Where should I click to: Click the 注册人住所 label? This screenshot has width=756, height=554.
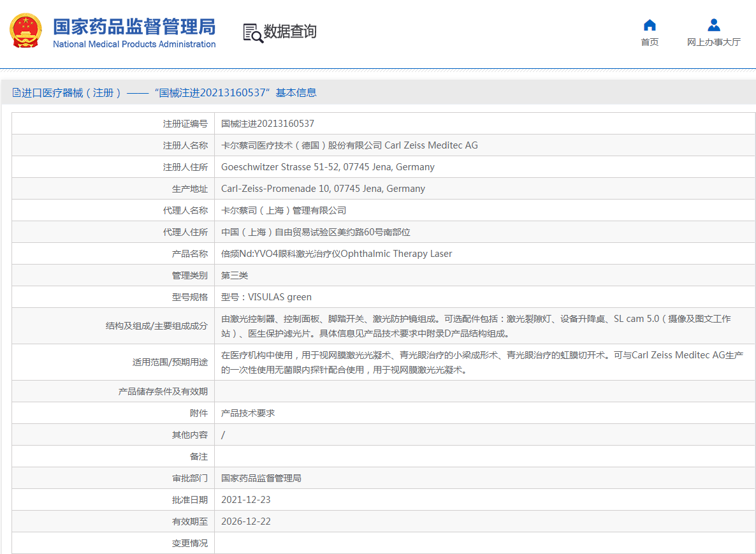click(x=185, y=167)
